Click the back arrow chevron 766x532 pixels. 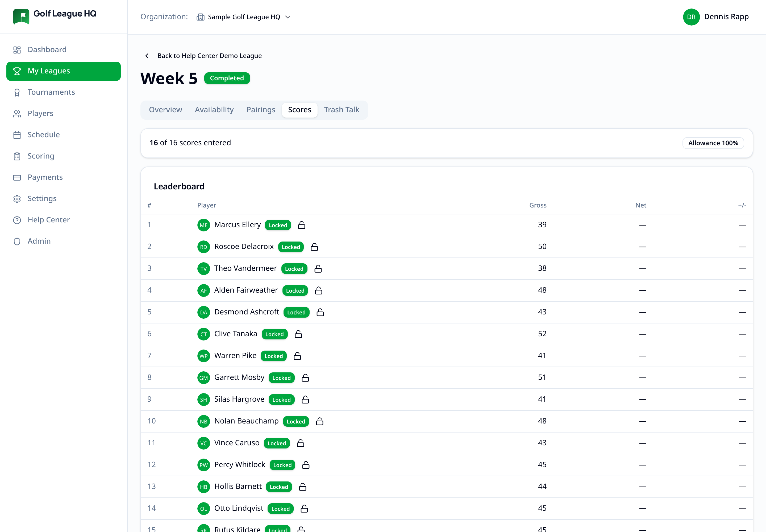click(x=147, y=56)
